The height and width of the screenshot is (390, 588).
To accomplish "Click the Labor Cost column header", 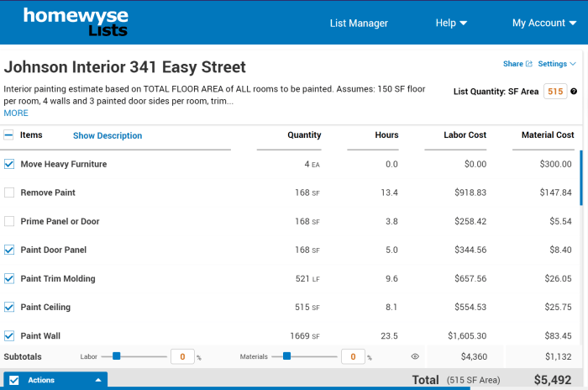I will click(x=465, y=134).
